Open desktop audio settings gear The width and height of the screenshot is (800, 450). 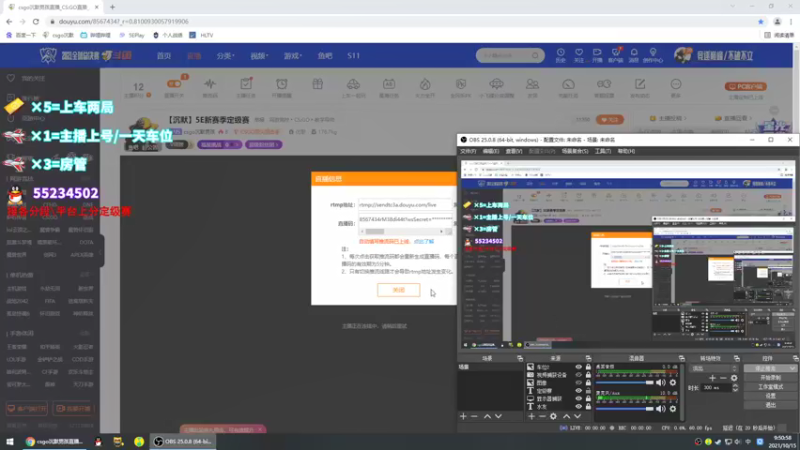673,382
